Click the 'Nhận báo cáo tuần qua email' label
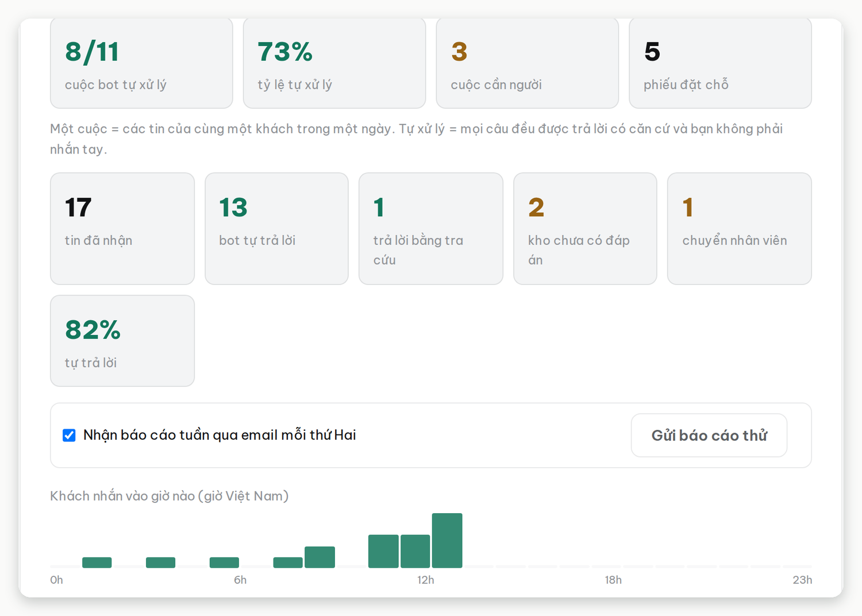 (x=220, y=435)
